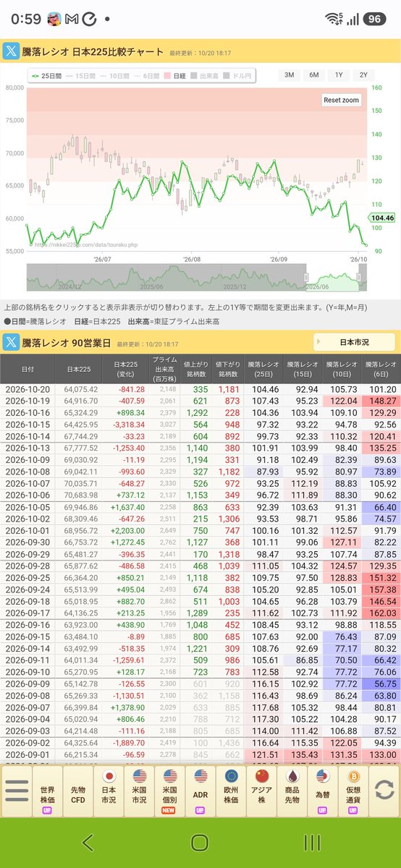The width and height of the screenshot is (401, 868).
Task: Open the 日本市況 tab with the Japan flag
Action: (109, 791)
